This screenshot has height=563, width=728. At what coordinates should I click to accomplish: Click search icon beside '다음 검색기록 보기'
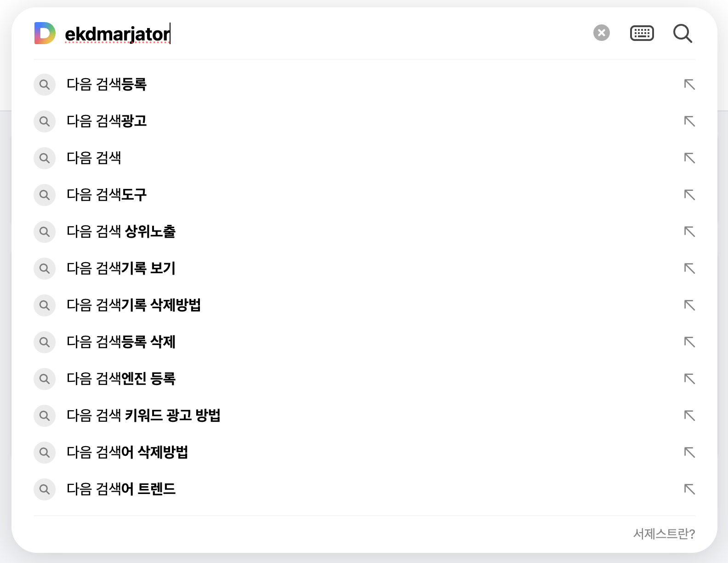click(45, 268)
